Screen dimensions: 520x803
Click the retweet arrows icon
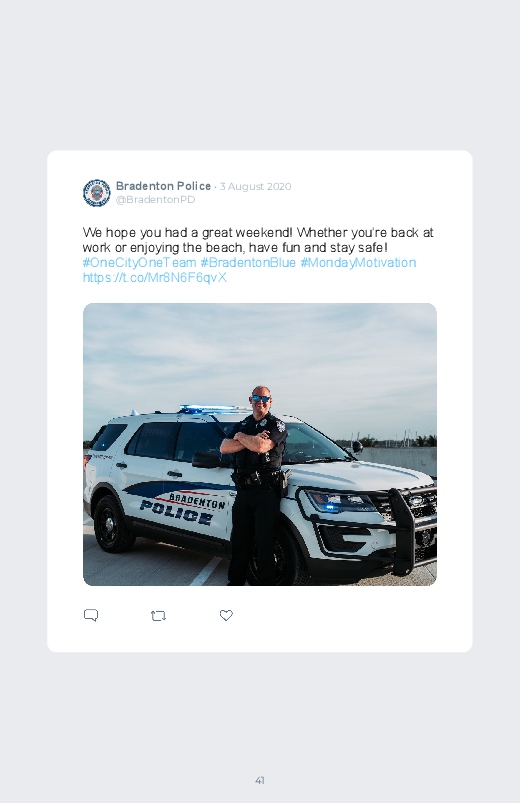tap(158, 616)
